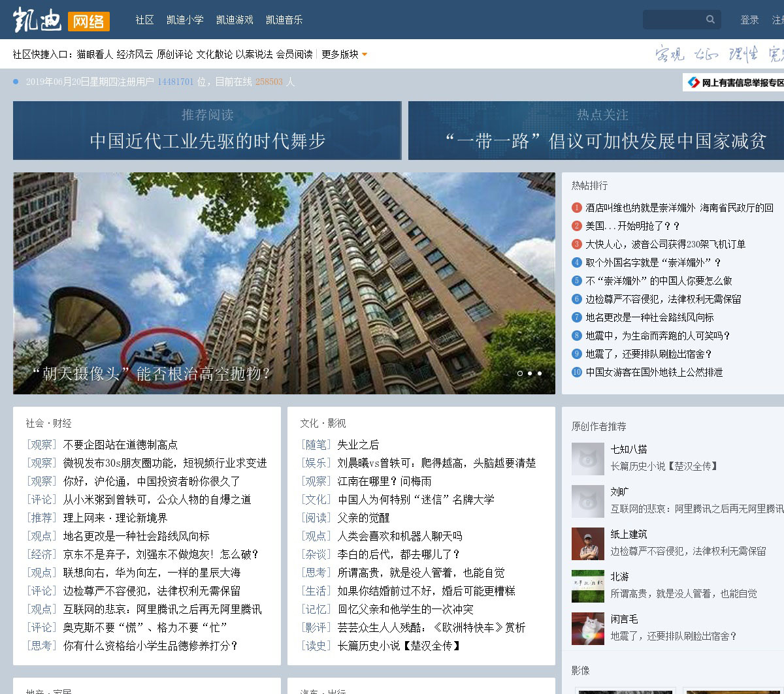The image size is (784, 694).
Task: Open hot post 大快人心，波音公司获得230架飞机订单
Action: pyautogui.click(x=665, y=244)
